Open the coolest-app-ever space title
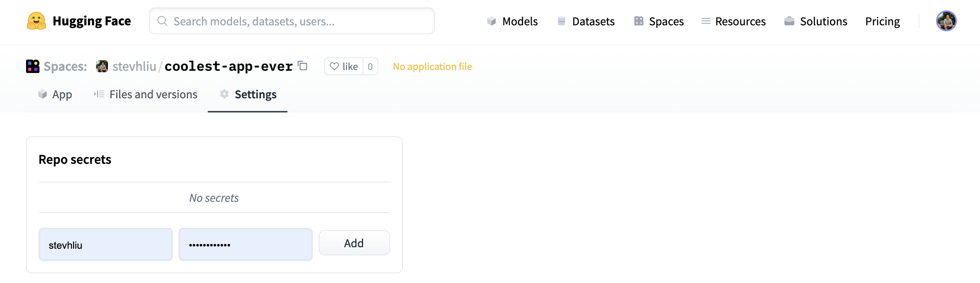 (x=229, y=66)
